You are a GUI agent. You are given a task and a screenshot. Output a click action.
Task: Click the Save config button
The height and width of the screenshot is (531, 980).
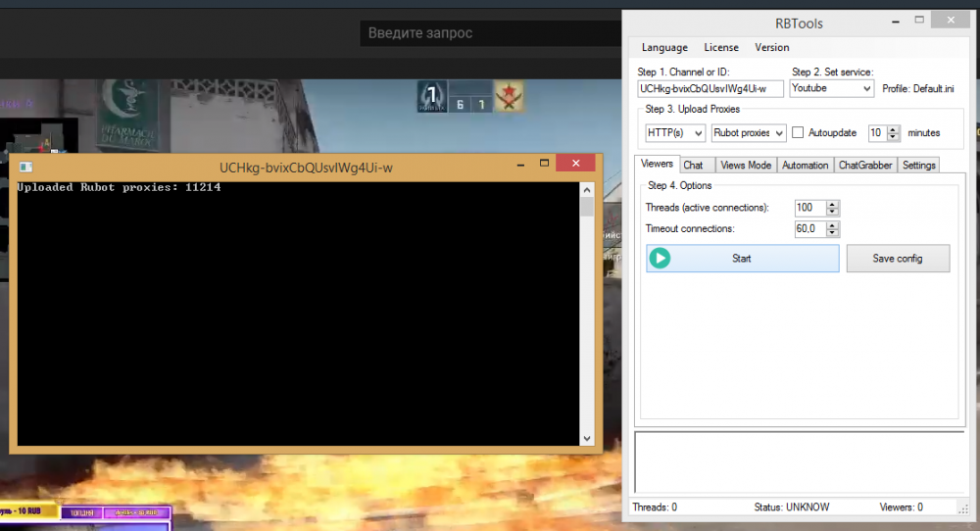[897, 259]
